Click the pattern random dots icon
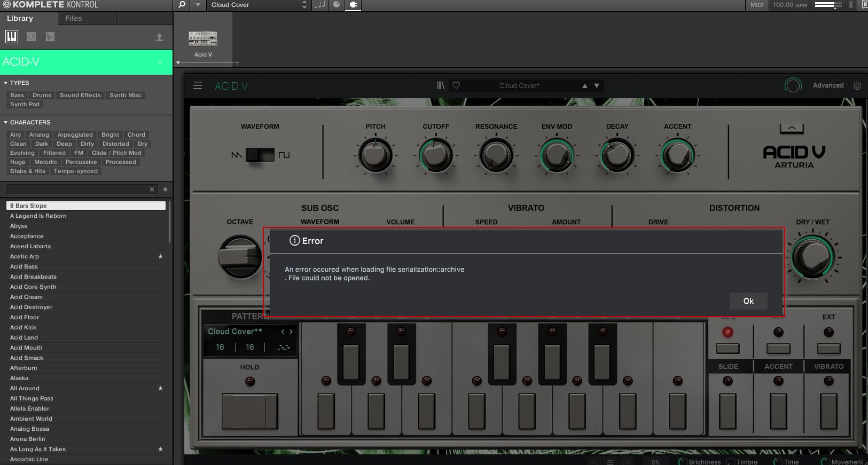 point(284,347)
